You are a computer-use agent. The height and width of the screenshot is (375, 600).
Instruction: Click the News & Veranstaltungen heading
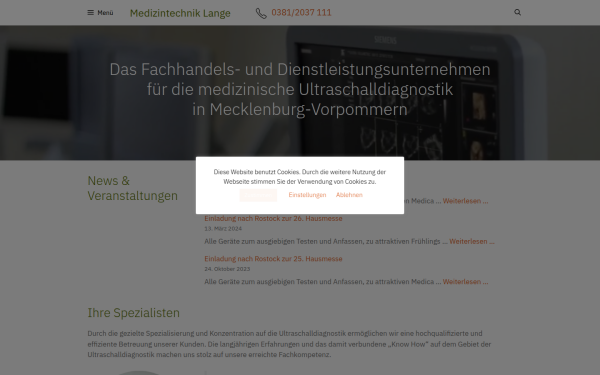[x=132, y=188]
